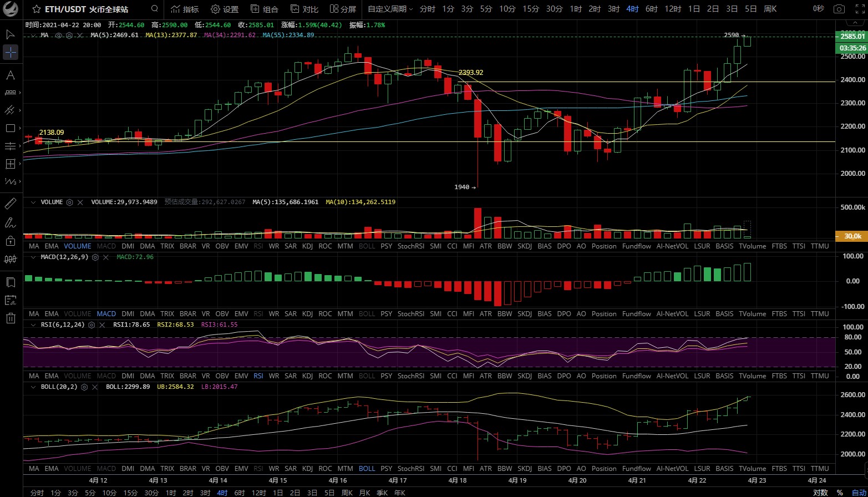The image size is (868, 497).
Task: Open the ruler measurement tool in sidebar
Action: (x=11, y=204)
